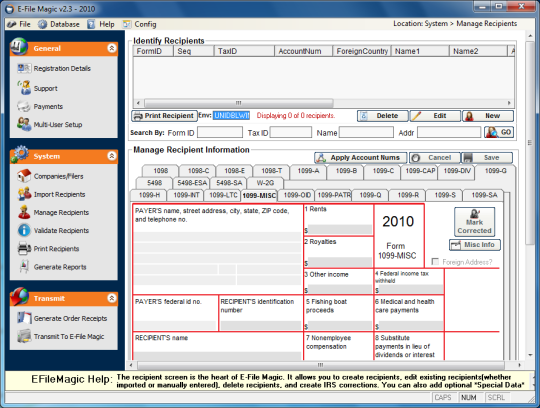This screenshot has width=540, height=408.
Task: Enable the Foreign Address checkbox
Action: pos(435,262)
